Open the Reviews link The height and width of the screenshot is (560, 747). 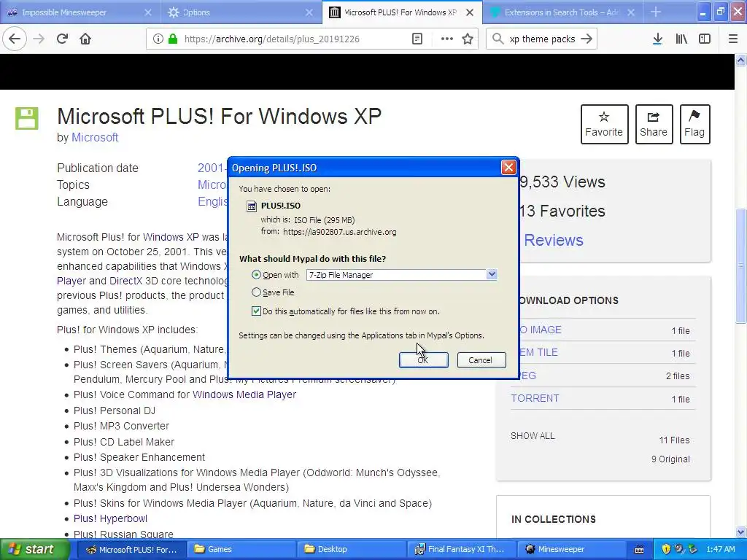554,240
